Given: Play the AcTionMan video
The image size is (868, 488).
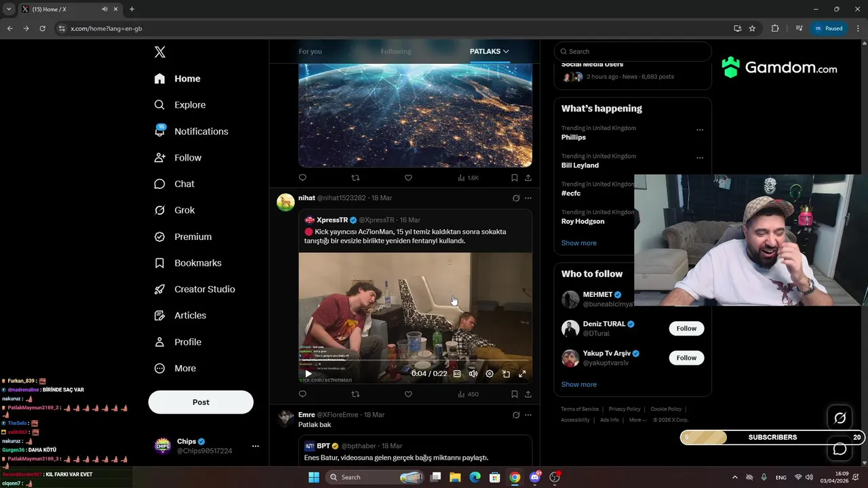Looking at the screenshot, I should coord(309,373).
